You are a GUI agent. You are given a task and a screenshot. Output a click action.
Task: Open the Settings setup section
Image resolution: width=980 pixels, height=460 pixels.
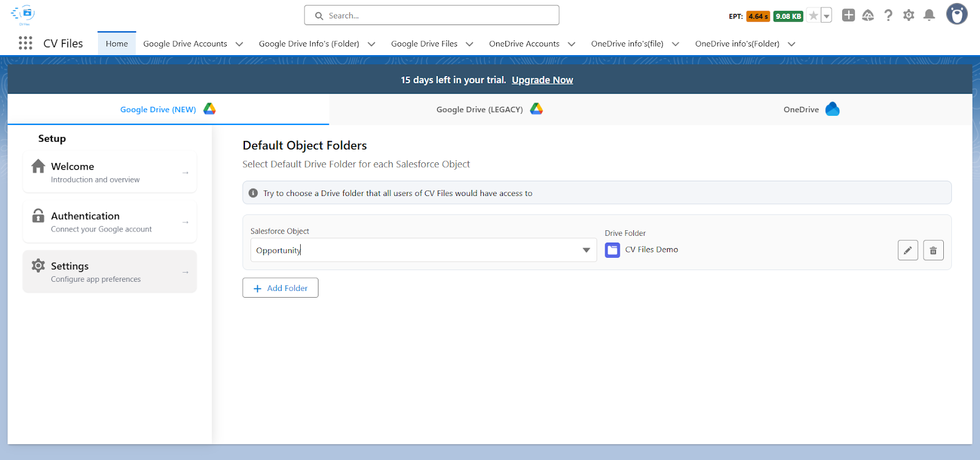[110, 271]
